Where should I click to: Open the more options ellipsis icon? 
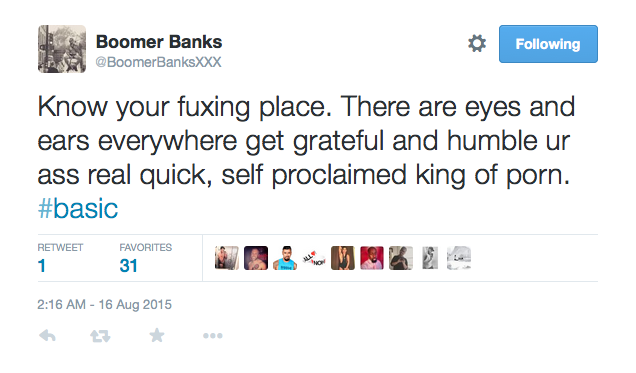(213, 335)
